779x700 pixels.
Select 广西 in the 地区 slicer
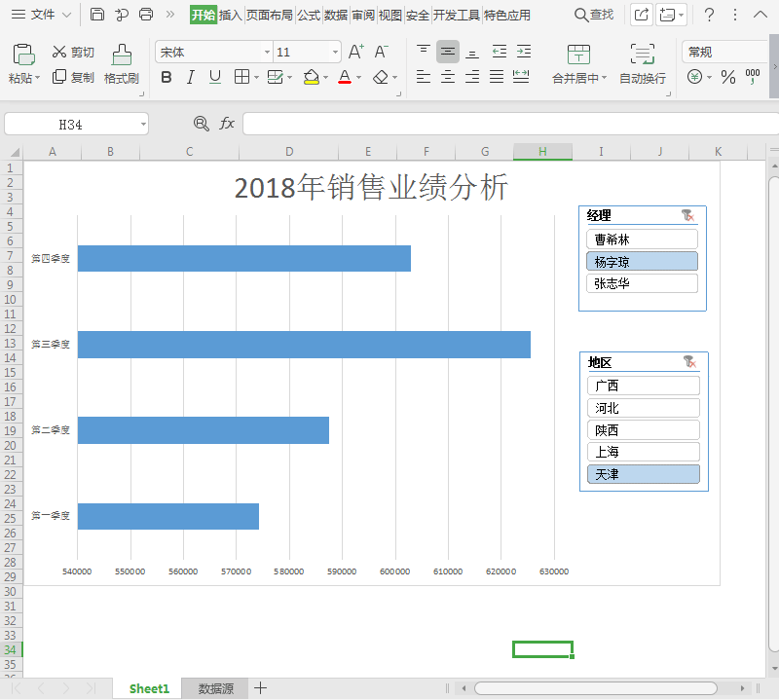[644, 386]
